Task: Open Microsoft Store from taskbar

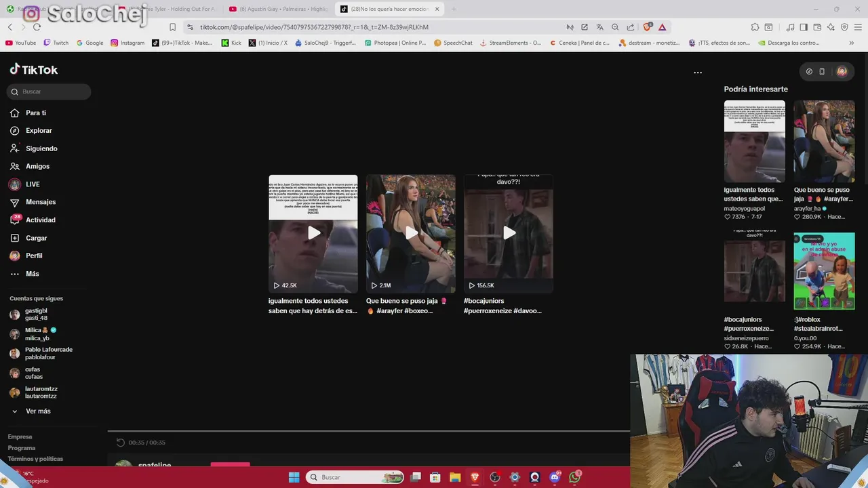Action: [435, 477]
